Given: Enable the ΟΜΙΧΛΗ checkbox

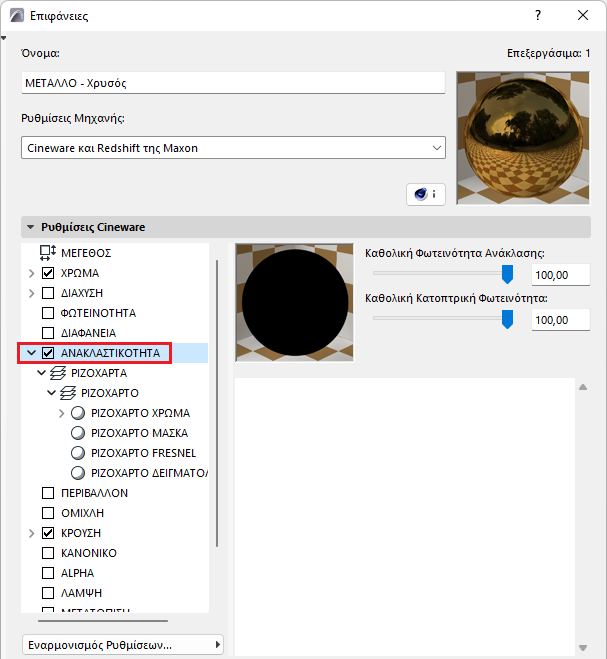Looking at the screenshot, I should (x=48, y=513).
